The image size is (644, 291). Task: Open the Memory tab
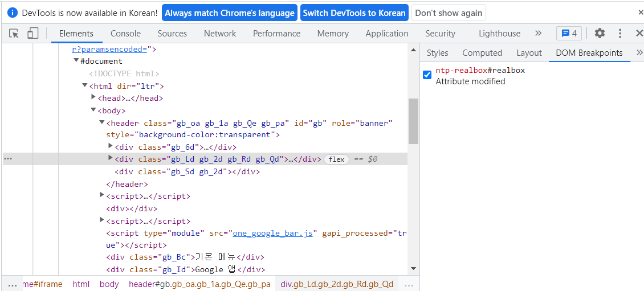333,34
